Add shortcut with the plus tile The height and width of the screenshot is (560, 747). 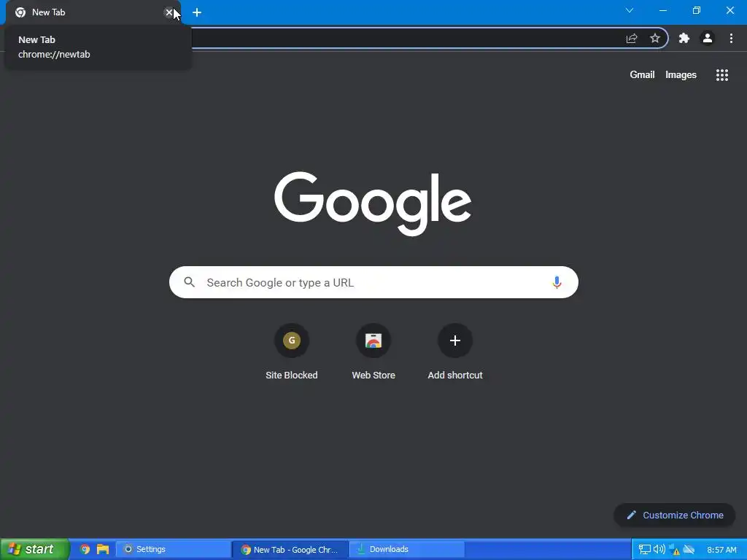pyautogui.click(x=455, y=351)
